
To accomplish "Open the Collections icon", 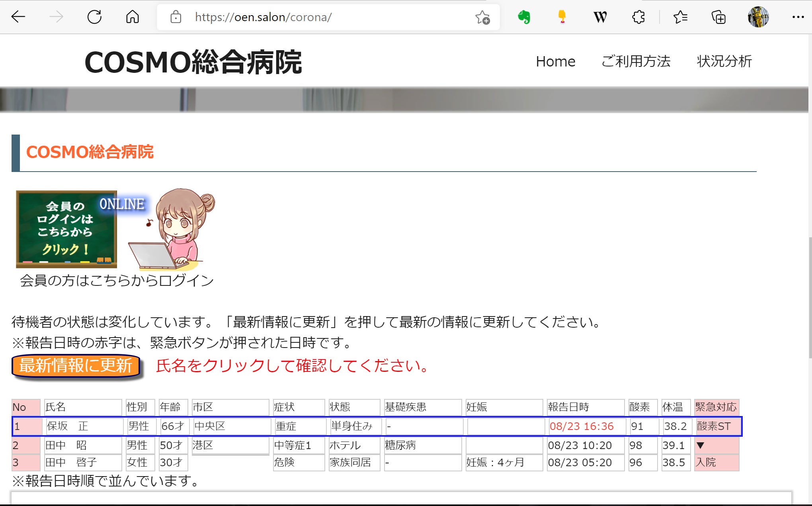I will (x=718, y=17).
